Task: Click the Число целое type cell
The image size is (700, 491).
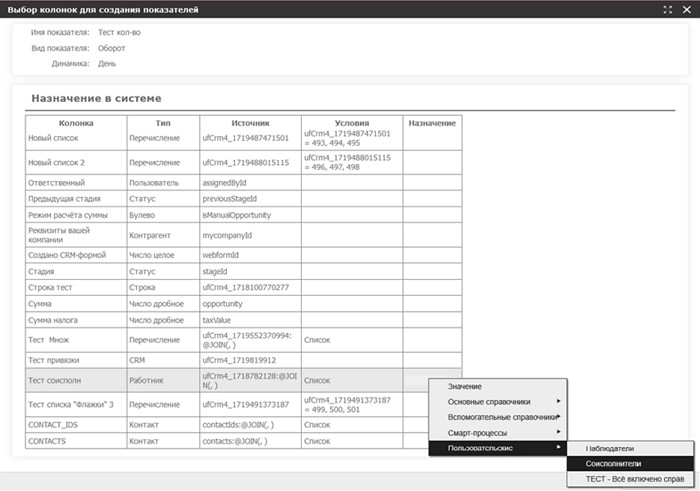Action: [x=163, y=255]
